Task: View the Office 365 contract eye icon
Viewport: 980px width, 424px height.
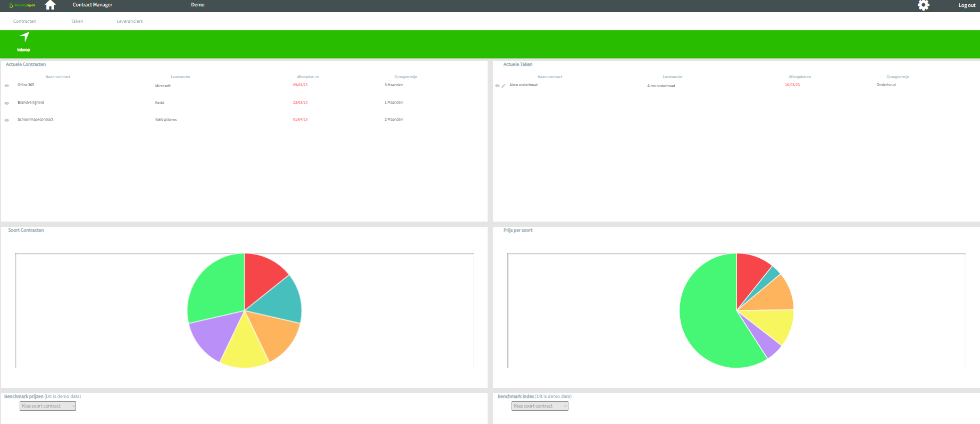Action: [7, 86]
